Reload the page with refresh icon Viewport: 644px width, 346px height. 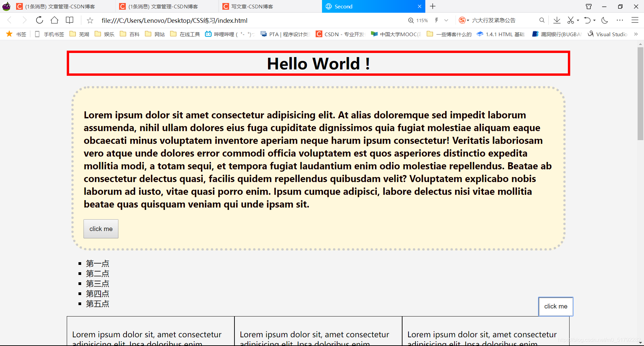point(40,20)
